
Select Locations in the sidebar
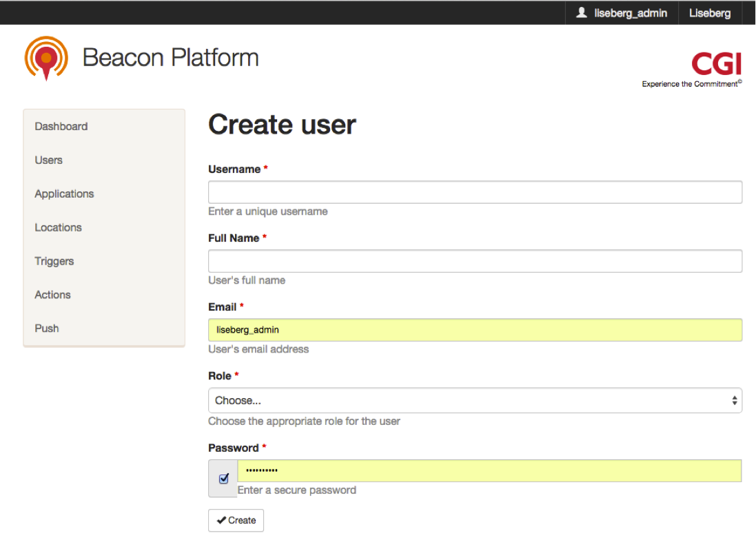59,227
